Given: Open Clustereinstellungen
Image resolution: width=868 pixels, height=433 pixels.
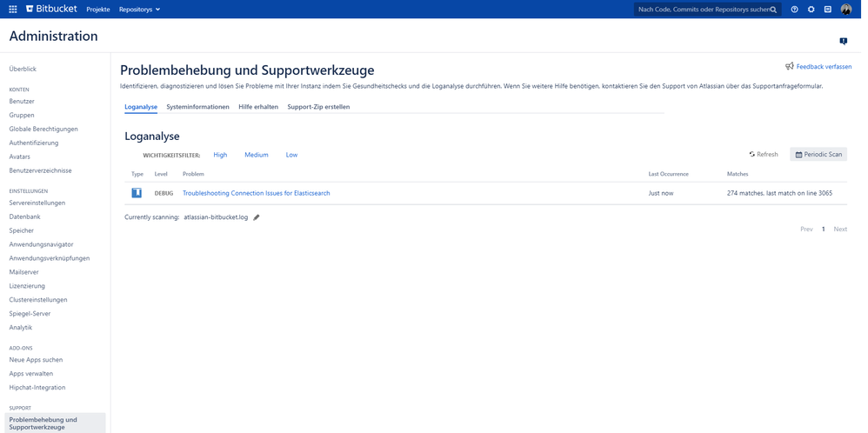Looking at the screenshot, I should [38, 300].
